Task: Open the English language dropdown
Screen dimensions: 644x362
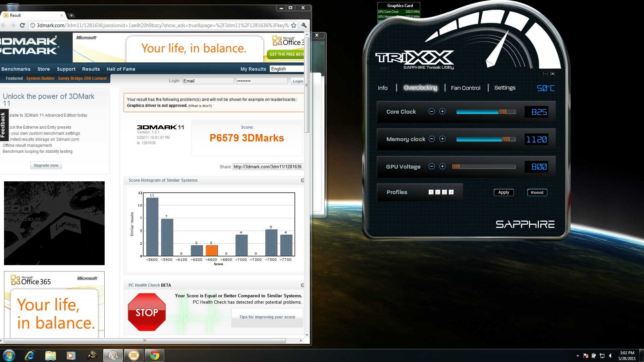Action: (x=287, y=69)
